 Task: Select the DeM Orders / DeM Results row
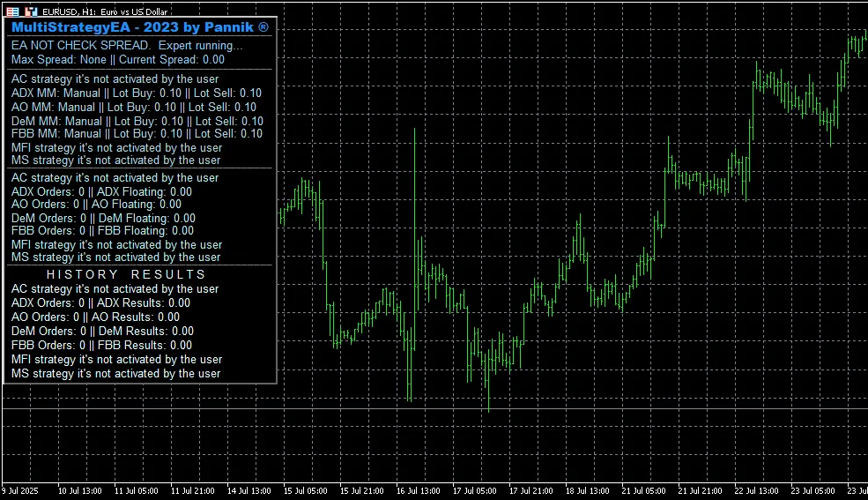[101, 331]
